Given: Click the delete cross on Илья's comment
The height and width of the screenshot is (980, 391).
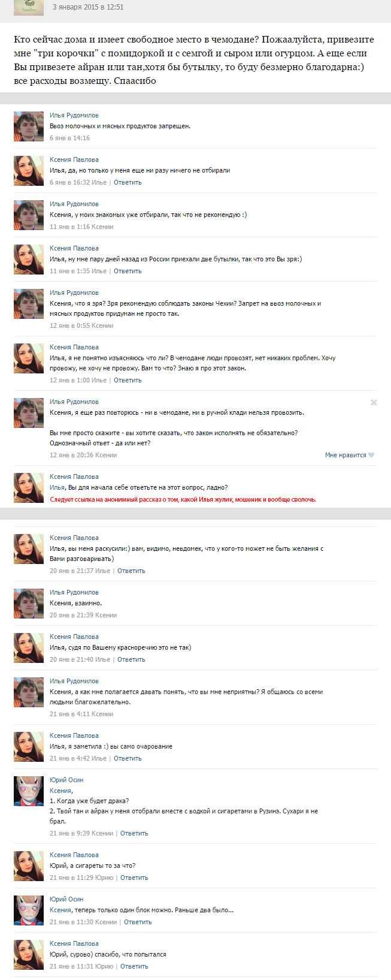Looking at the screenshot, I should (374, 402).
